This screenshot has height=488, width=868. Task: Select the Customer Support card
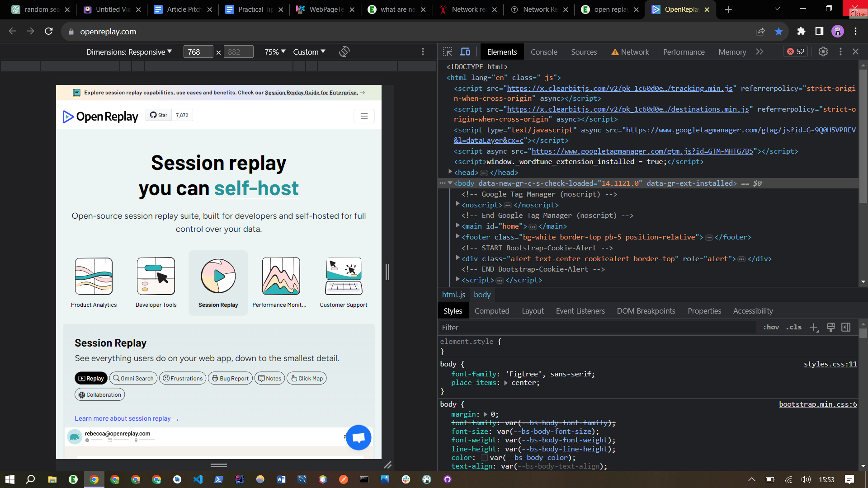344,283
